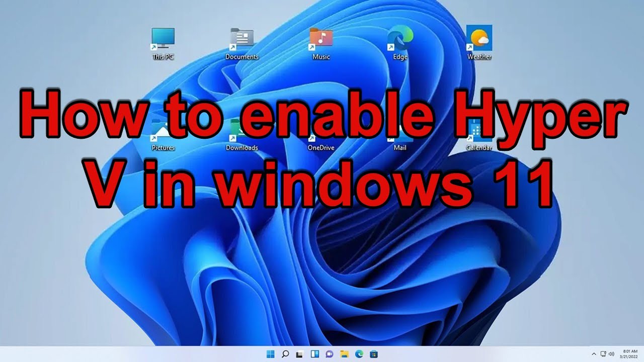644x362 pixels.
Task: Click the network icon in system tray
Action: (x=603, y=354)
